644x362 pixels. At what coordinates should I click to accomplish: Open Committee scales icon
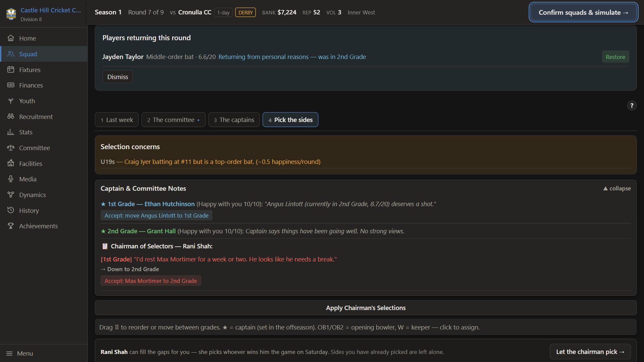pos(11,148)
